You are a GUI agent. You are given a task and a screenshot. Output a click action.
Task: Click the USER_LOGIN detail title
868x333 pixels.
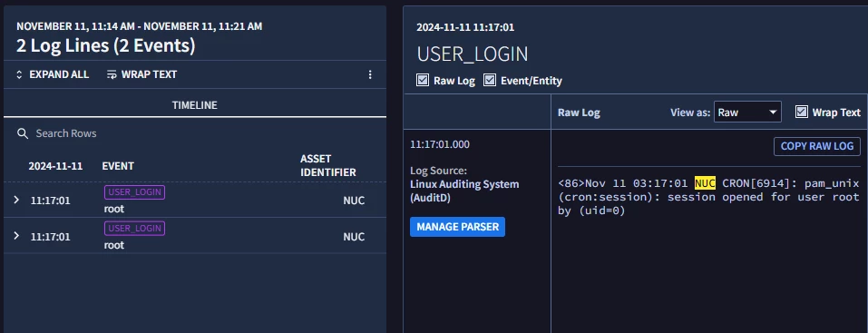473,54
